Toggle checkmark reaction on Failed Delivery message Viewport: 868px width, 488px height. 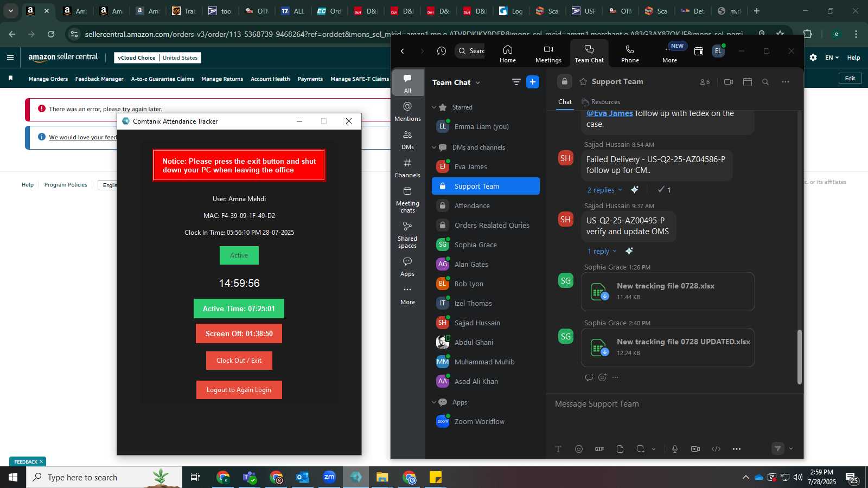(665, 190)
